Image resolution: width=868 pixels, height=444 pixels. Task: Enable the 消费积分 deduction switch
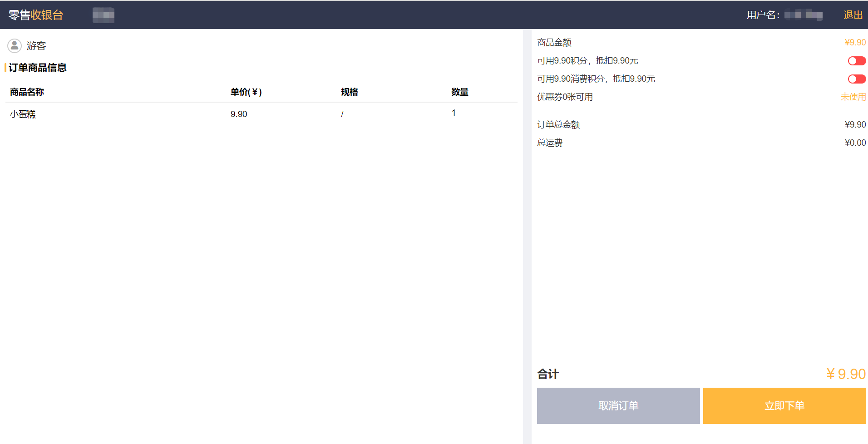pyautogui.click(x=856, y=79)
